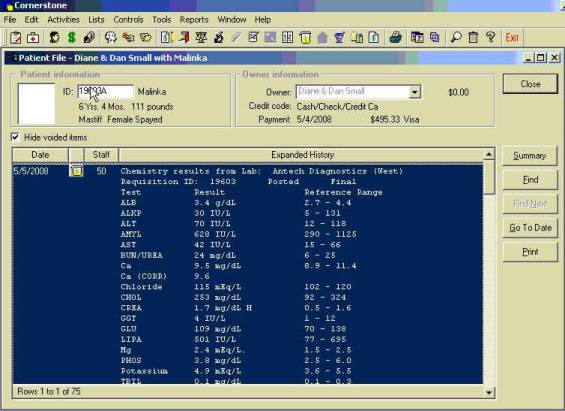Click the trash can toolbar icon
The image size is (565, 411).
(x=473, y=37)
